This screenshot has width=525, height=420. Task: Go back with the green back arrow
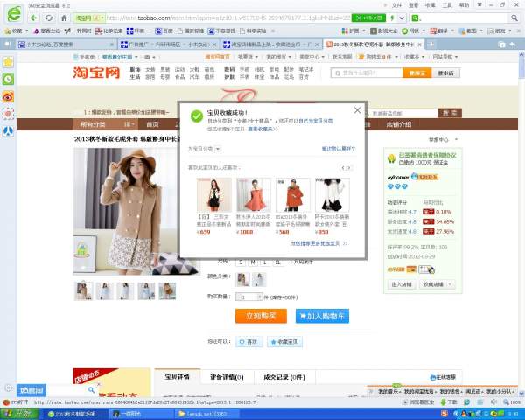click(x=33, y=17)
